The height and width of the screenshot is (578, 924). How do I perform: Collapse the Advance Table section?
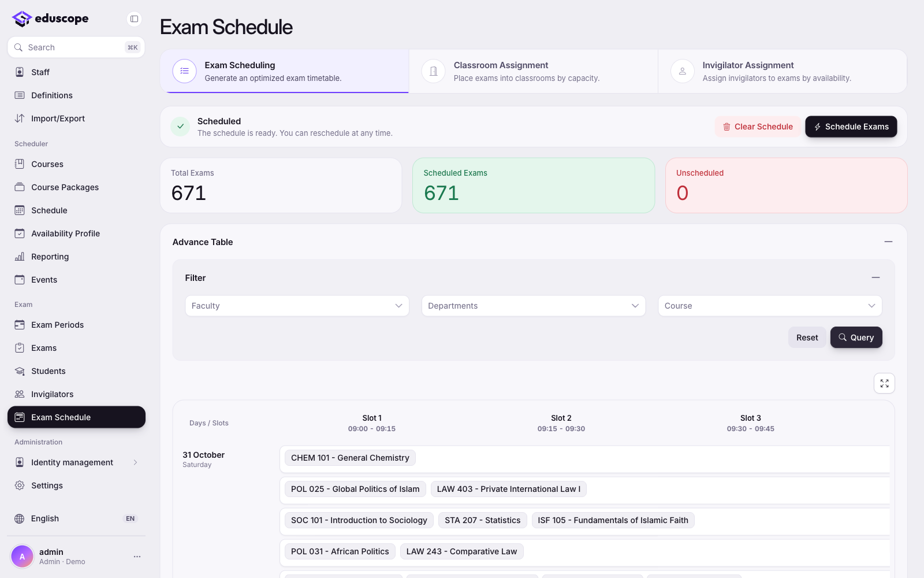pyautogui.click(x=888, y=242)
